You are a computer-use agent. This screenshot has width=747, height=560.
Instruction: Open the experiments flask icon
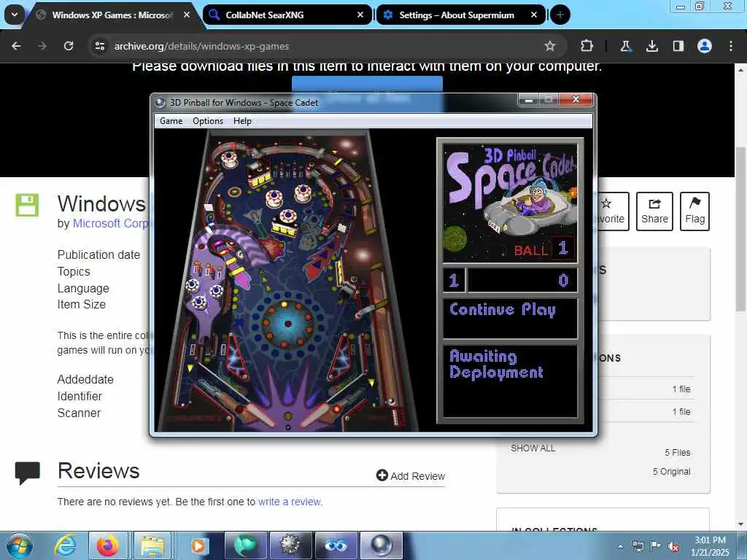click(x=625, y=46)
